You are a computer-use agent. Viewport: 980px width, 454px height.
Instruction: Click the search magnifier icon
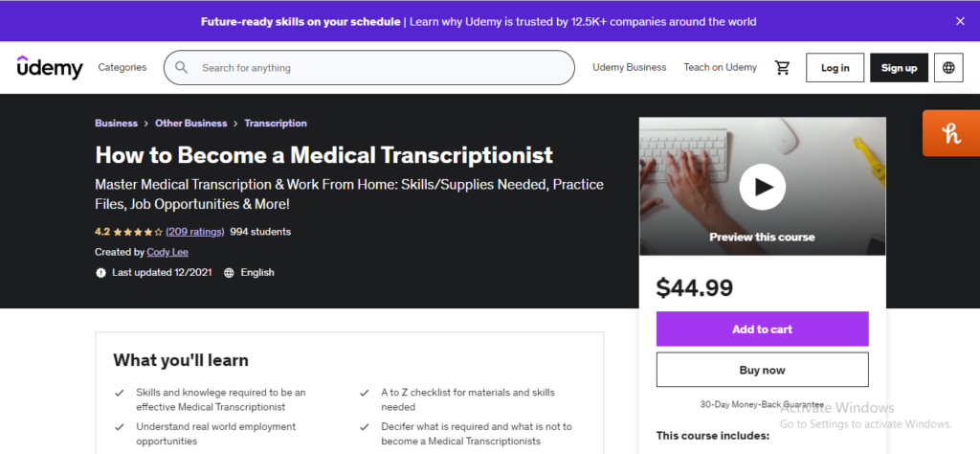click(181, 68)
